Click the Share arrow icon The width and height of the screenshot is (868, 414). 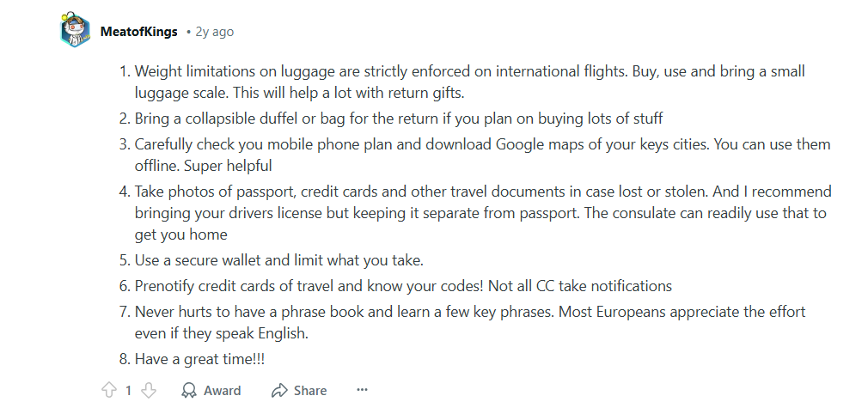click(x=278, y=390)
